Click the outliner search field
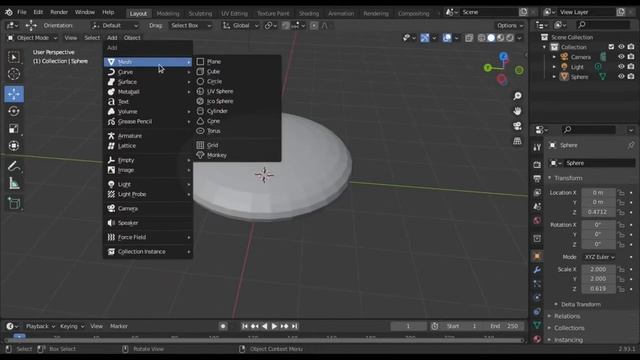Viewport: 640px width, 360px height. 603,25
